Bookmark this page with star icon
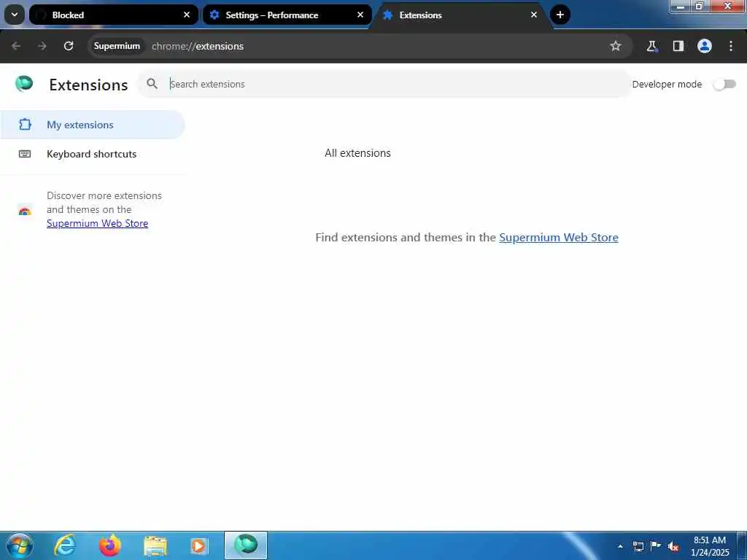The height and width of the screenshot is (560, 747). 616,46
